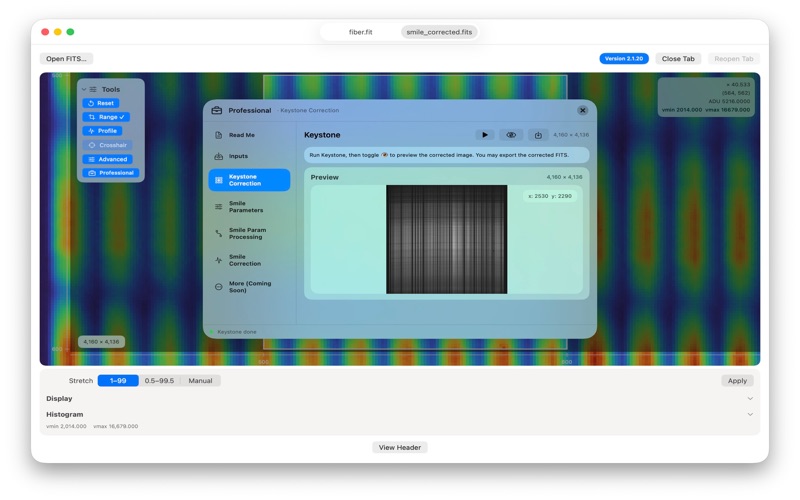Viewport: 800px width, 500px height.
Task: Click the 'vmax 16,679.000' histogram value
Action: (x=116, y=426)
